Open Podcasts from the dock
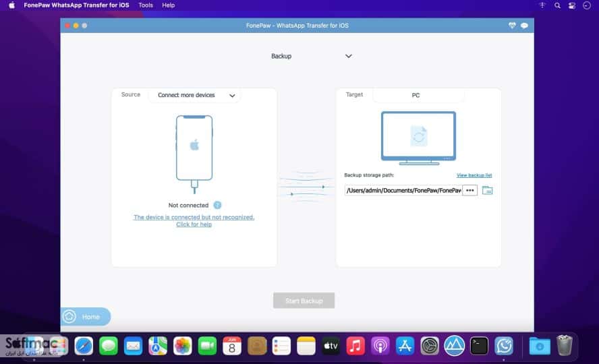This screenshot has width=599, height=364. click(380, 346)
